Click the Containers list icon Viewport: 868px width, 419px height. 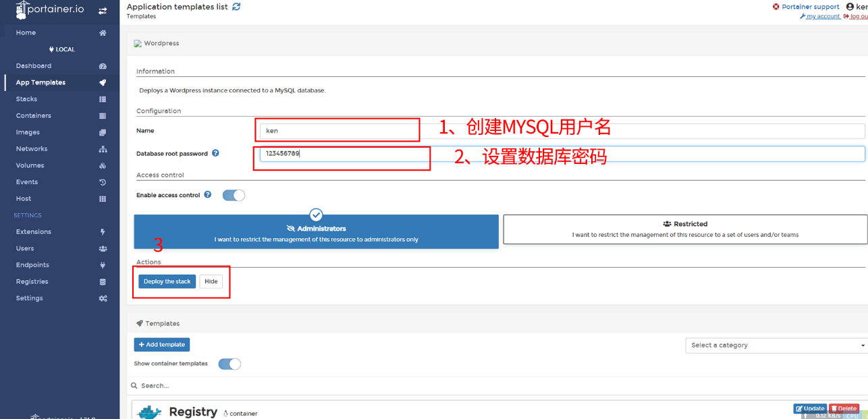103,116
